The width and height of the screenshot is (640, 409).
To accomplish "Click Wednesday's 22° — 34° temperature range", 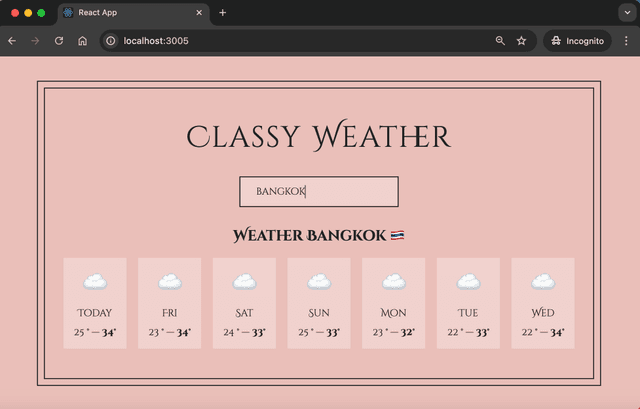I will pos(543,332).
